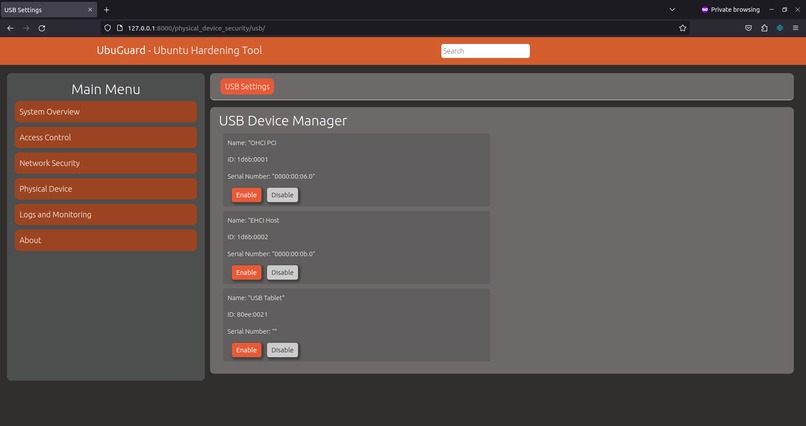
Task: Disable the OHCI PCI device
Action: click(282, 195)
